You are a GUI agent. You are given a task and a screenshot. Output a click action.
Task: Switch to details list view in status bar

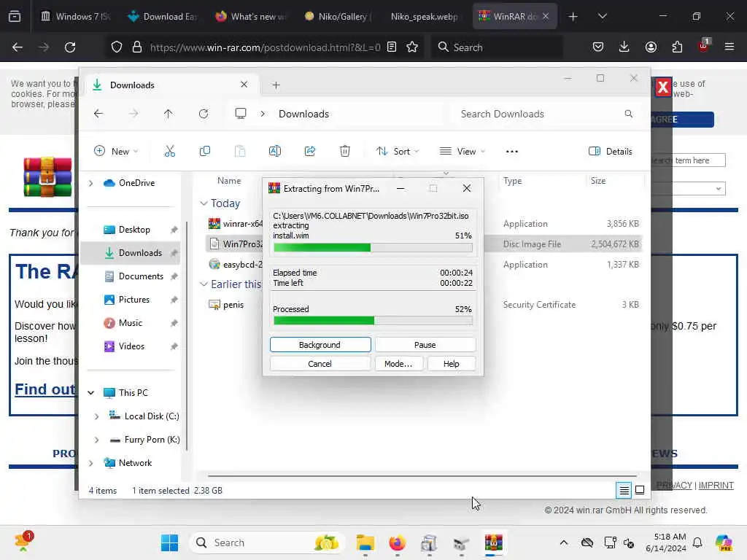click(624, 490)
